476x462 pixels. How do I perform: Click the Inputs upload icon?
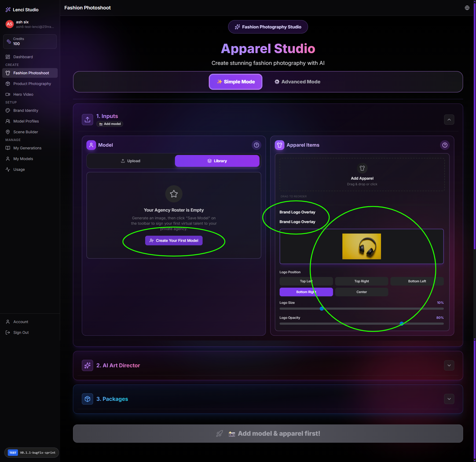click(87, 120)
